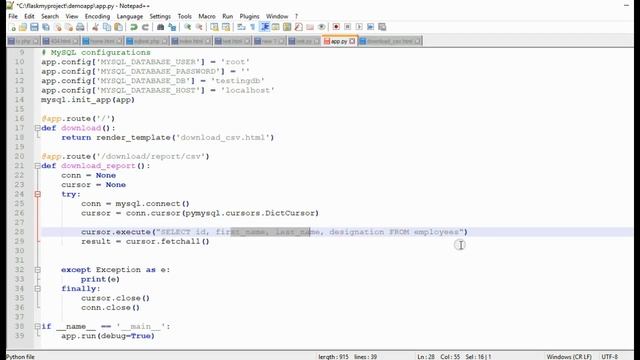Click 'Windows (CR LF)' in status bar
Viewport: 640px width, 360px height.
point(569,356)
